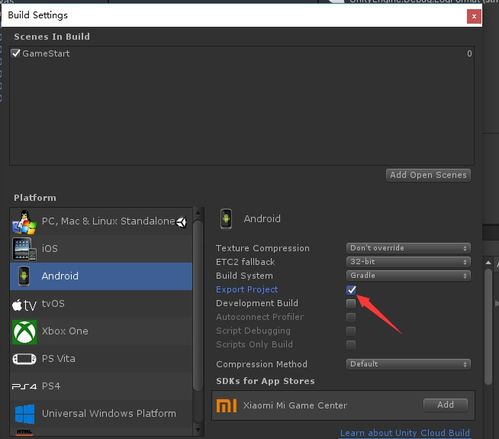The width and height of the screenshot is (499, 439).
Task: Click the iOS platform icon
Action: pyautogui.click(x=24, y=249)
